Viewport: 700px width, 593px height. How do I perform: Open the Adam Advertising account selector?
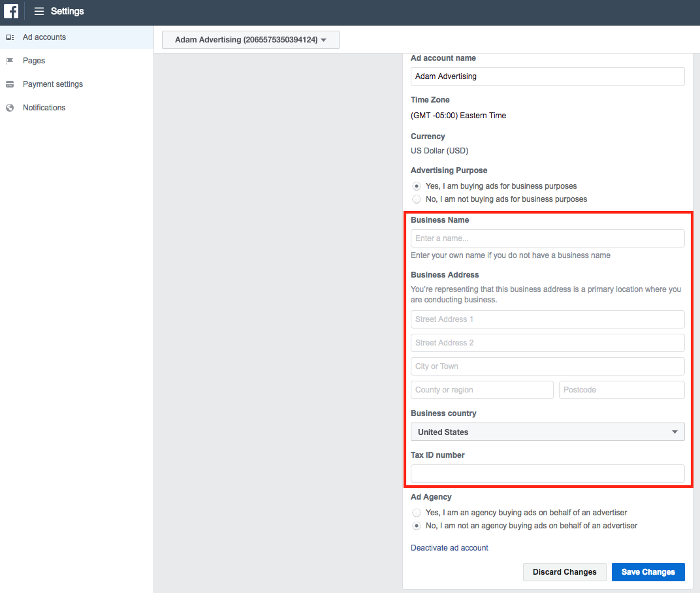(250, 39)
